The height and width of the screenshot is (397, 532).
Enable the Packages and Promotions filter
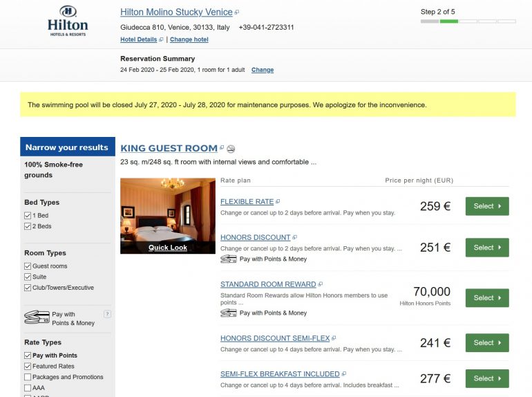coord(28,377)
